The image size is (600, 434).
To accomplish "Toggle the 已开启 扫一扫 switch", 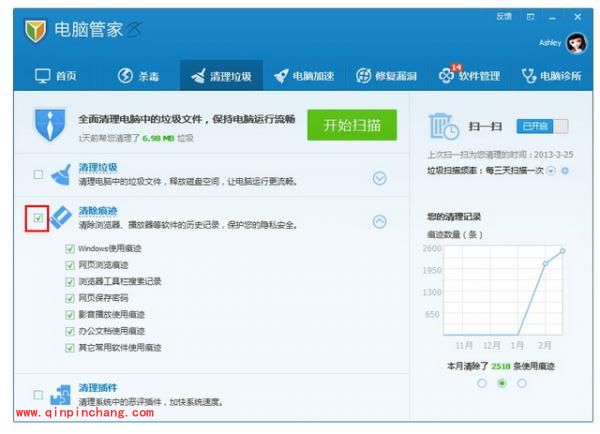I will pos(542,126).
